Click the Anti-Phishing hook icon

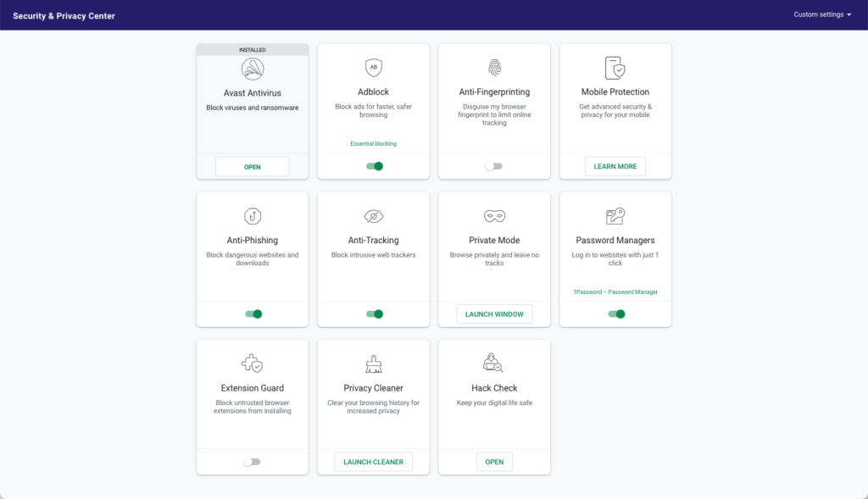252,216
